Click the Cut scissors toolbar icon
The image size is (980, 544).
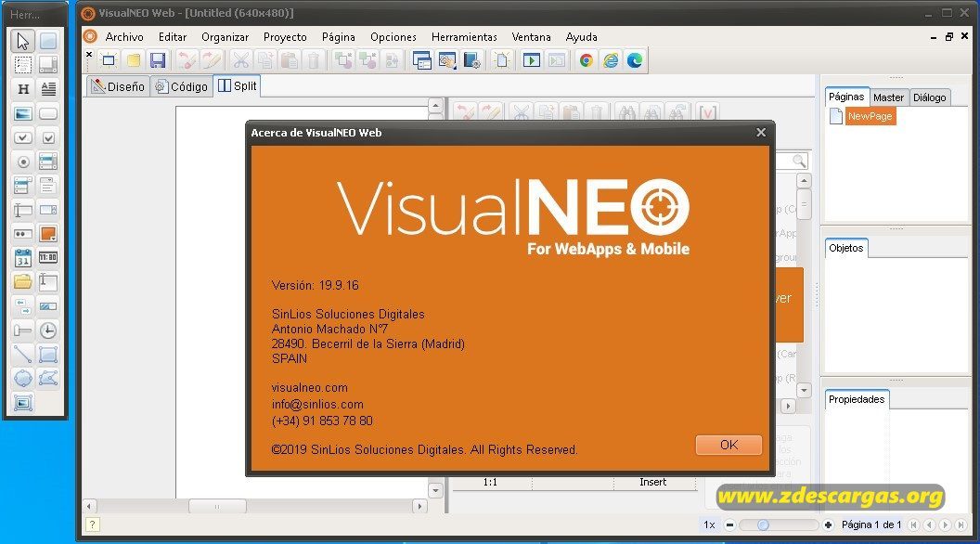point(240,60)
